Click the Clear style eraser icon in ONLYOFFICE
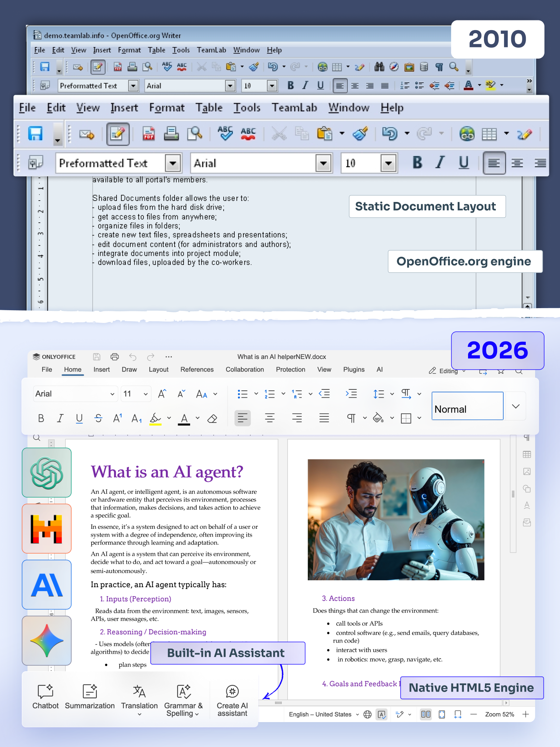 coord(212,418)
